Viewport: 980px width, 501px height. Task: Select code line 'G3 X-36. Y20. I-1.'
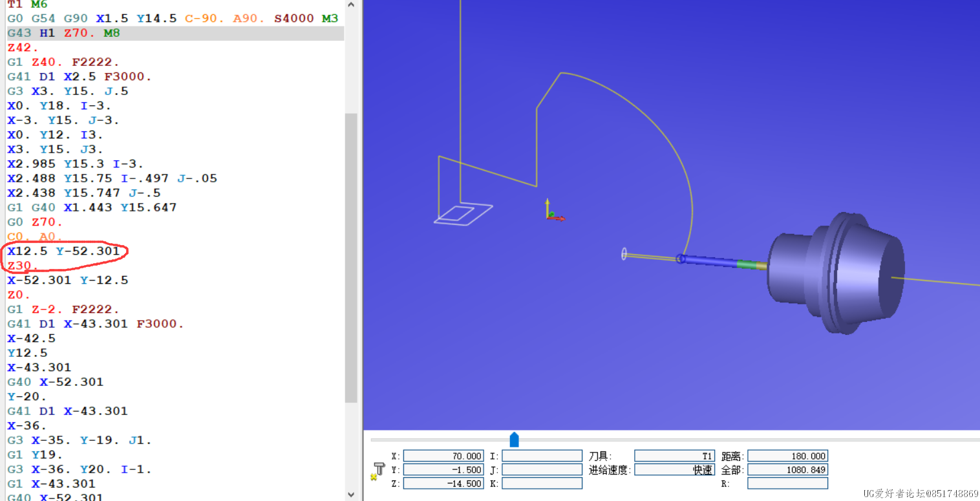[x=80, y=469]
